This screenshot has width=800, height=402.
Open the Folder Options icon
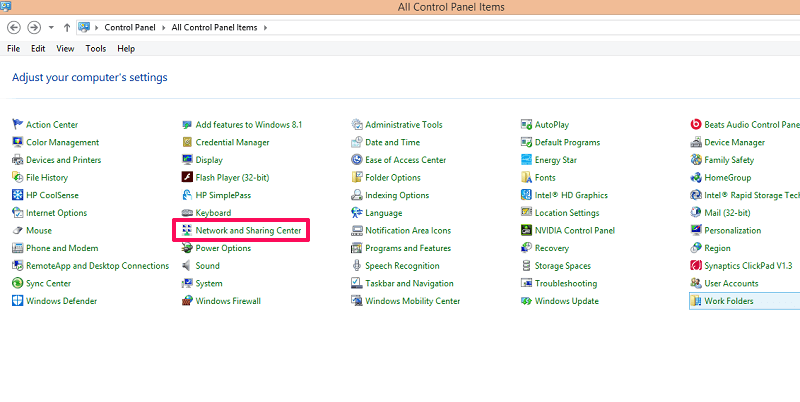click(x=357, y=178)
